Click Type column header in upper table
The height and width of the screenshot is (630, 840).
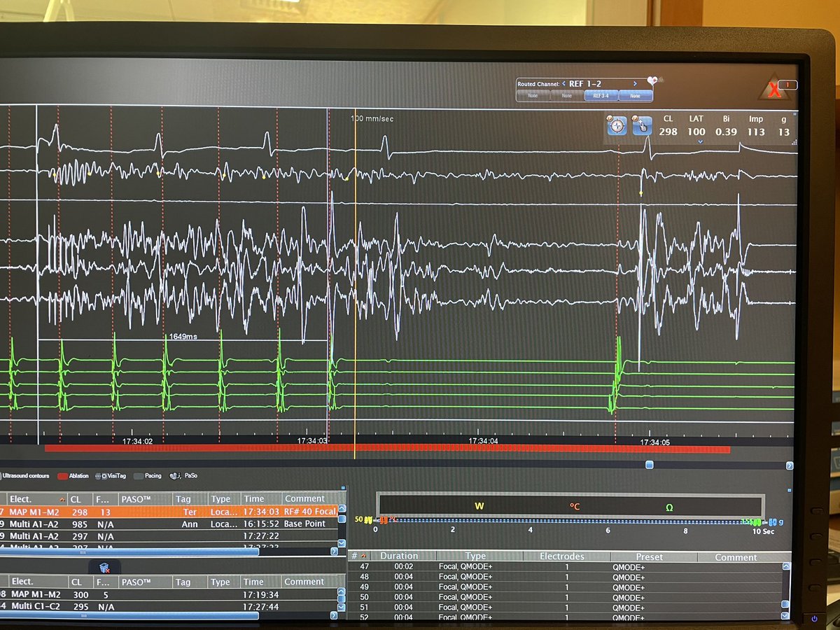224,499
